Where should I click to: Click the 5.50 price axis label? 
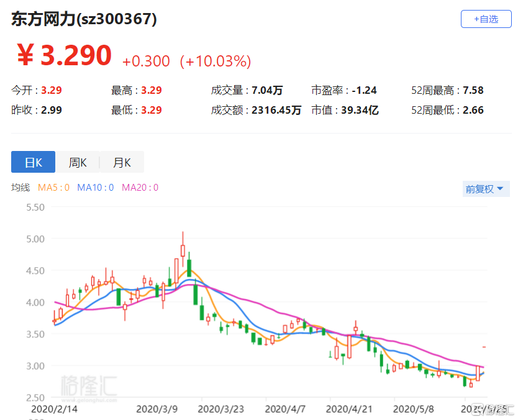pos(35,207)
